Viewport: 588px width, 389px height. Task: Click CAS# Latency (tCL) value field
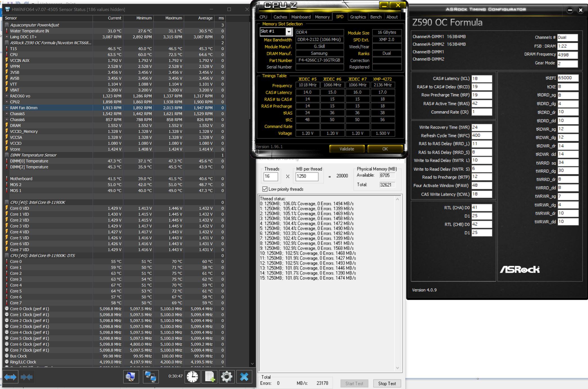[x=482, y=79]
